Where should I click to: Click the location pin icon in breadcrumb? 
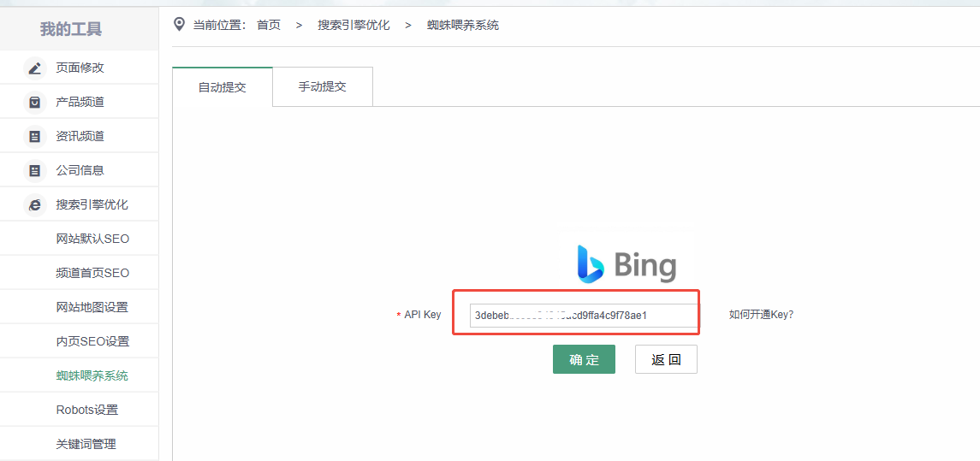click(180, 25)
